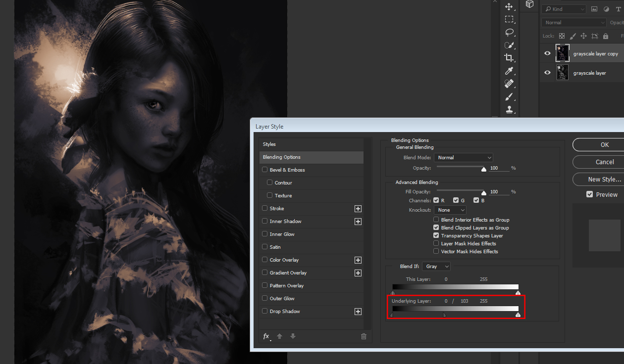Screen dimensions: 624x364
Task: Add another Drop Shadow with plus icon
Action: click(358, 312)
